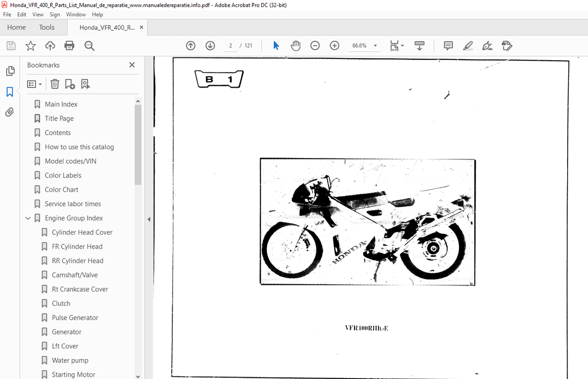The width and height of the screenshot is (588, 379).
Task: Click the Edit PDF icon
Action: (507, 46)
